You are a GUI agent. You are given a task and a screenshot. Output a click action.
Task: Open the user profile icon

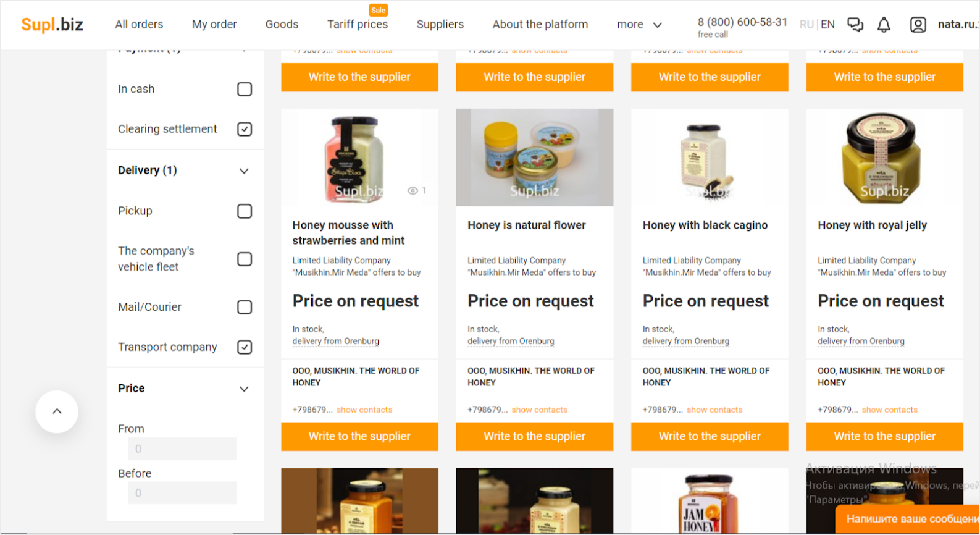pyautogui.click(x=918, y=25)
